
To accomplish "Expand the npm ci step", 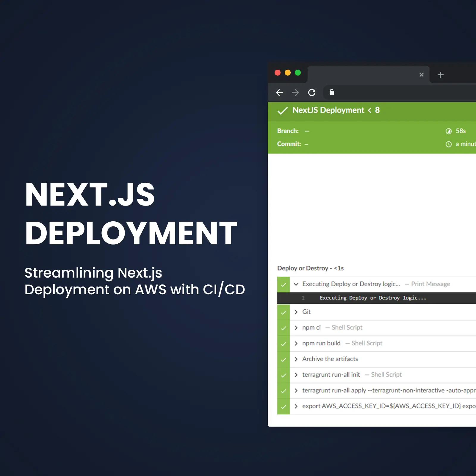I will coord(296,328).
